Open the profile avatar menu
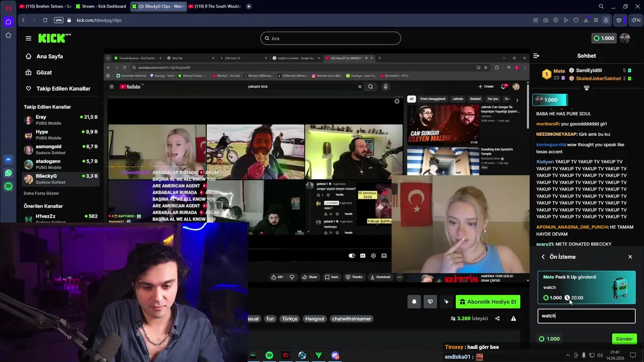 pyautogui.click(x=625, y=38)
